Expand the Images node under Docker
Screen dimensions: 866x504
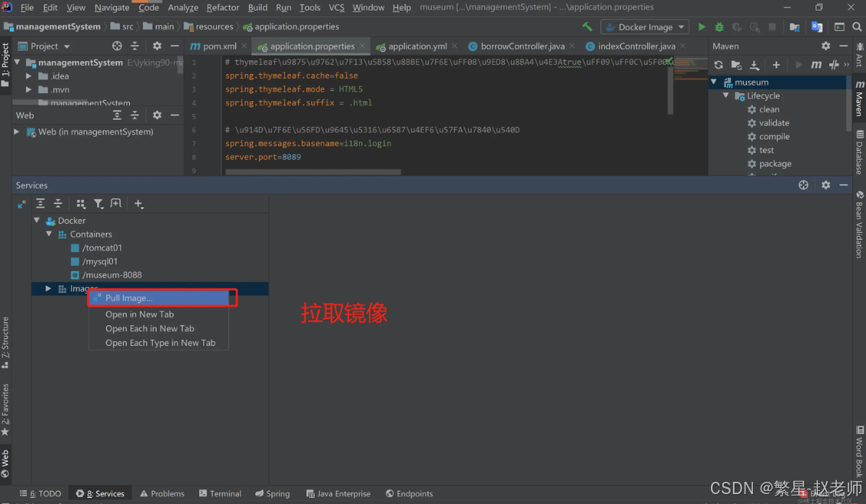[x=48, y=289]
